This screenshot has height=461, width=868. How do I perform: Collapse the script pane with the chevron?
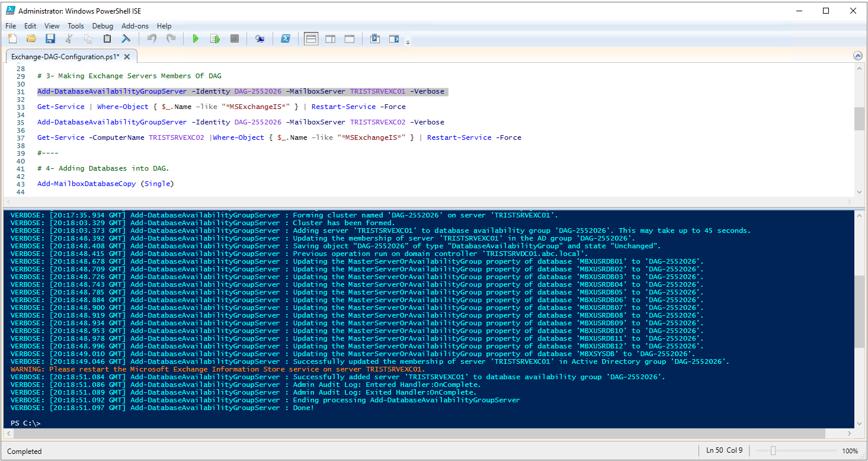click(x=858, y=56)
